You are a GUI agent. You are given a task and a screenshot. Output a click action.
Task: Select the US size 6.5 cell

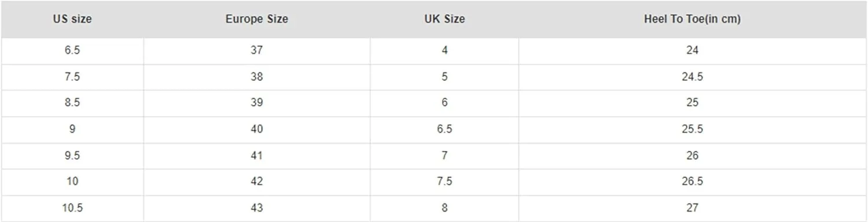tap(72, 51)
